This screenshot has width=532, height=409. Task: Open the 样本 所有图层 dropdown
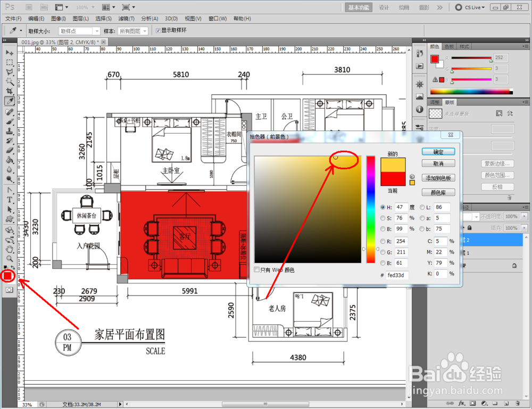pyautogui.click(x=132, y=31)
